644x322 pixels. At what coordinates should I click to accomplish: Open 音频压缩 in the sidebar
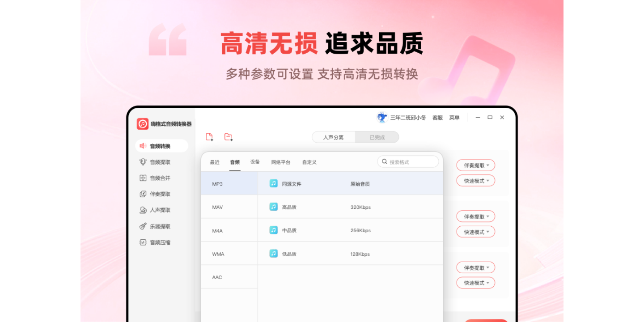(160, 242)
